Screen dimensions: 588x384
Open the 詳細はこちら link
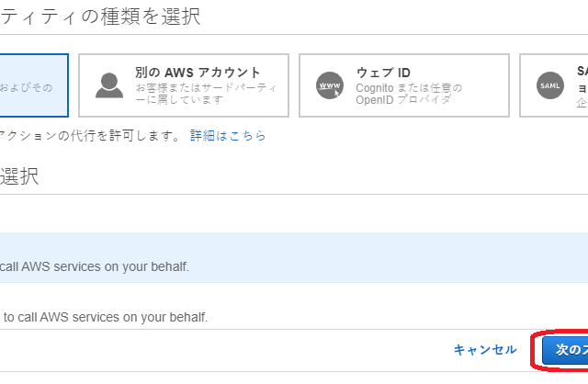pos(228,136)
